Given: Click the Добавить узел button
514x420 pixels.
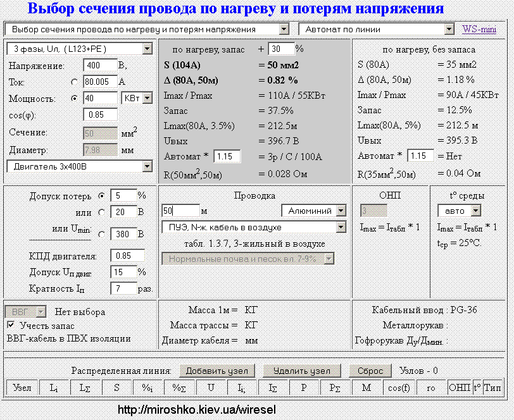Looking at the screenshot, I should point(217,371).
